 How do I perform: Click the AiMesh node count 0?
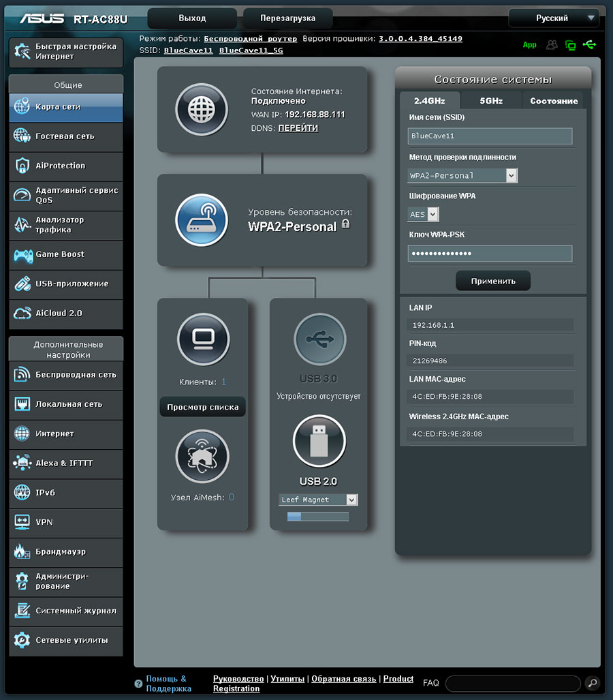(231, 498)
